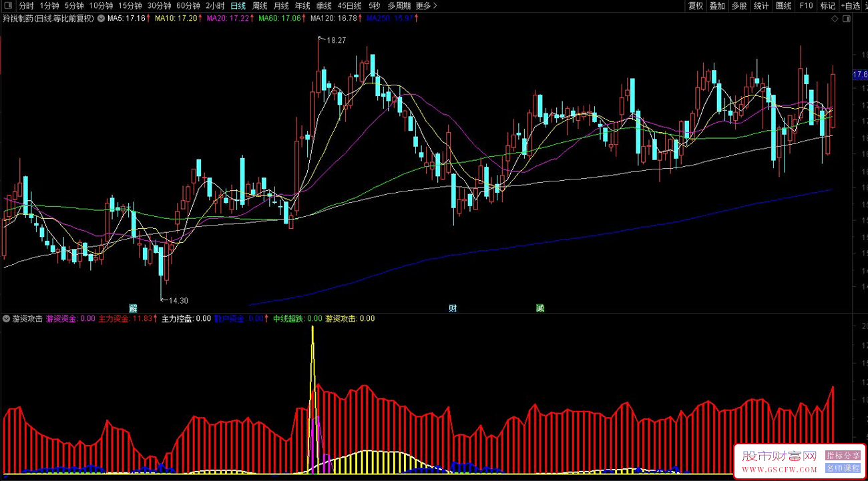
Task: Click the left panel toggle icon
Action: coord(7,6)
